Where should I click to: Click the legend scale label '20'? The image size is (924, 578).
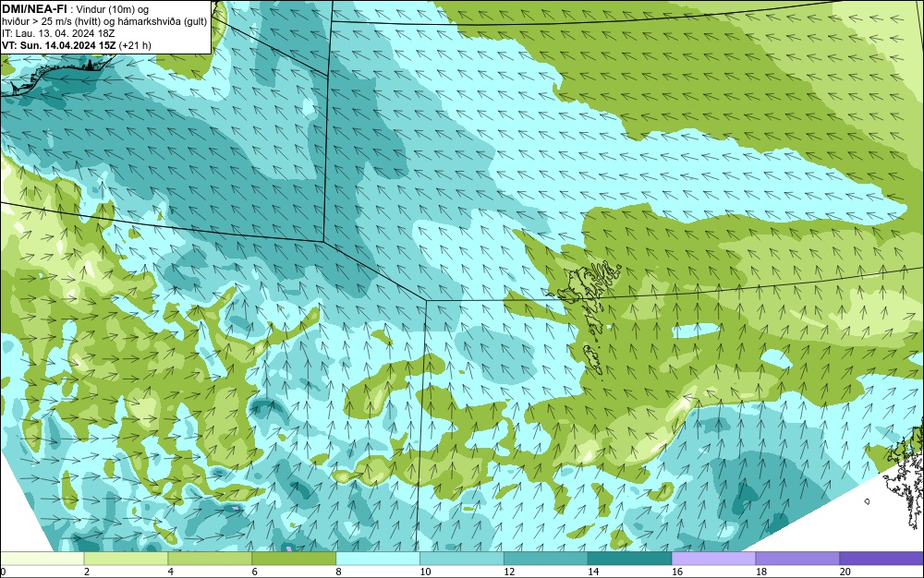coord(845,572)
